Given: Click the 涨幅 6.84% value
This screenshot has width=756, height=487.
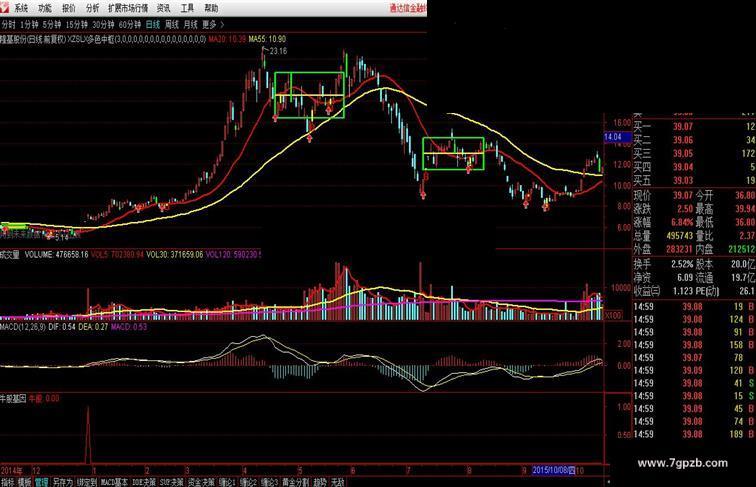Looking at the screenshot, I should pos(682,222).
